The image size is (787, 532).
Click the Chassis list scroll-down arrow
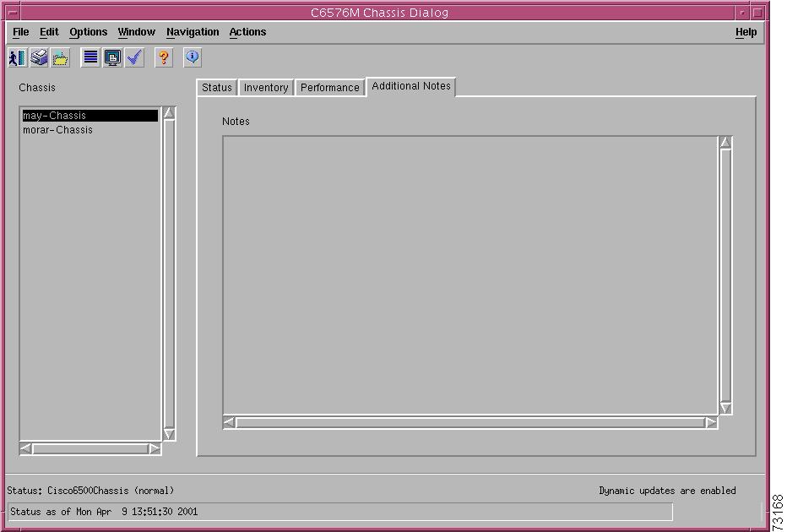[x=169, y=434]
